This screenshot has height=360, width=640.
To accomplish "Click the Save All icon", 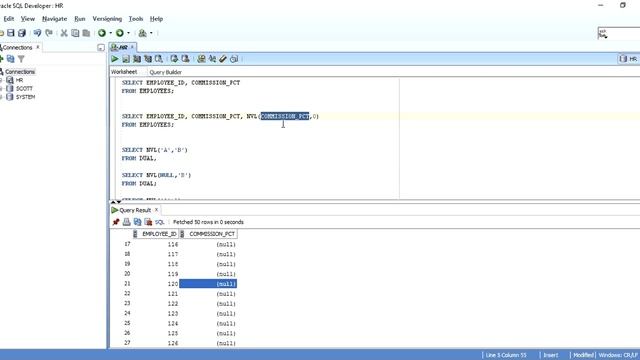I will click(22, 33).
